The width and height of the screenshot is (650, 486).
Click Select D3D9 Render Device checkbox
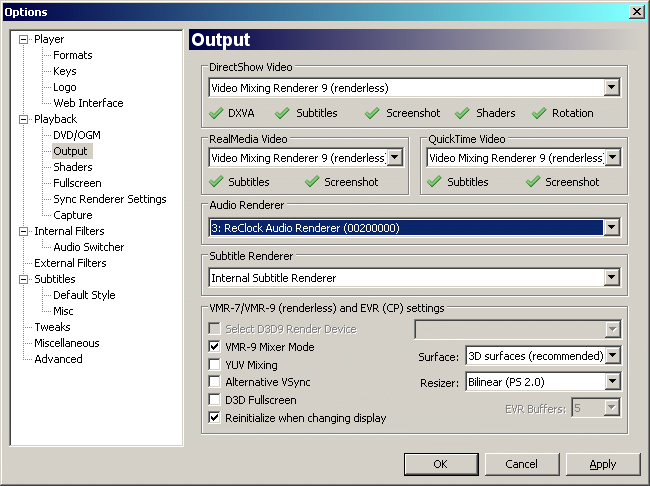[214, 329]
